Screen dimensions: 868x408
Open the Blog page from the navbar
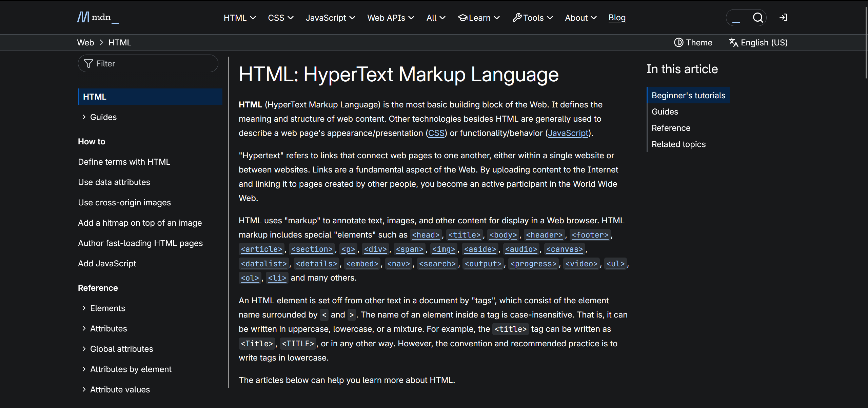pos(617,17)
